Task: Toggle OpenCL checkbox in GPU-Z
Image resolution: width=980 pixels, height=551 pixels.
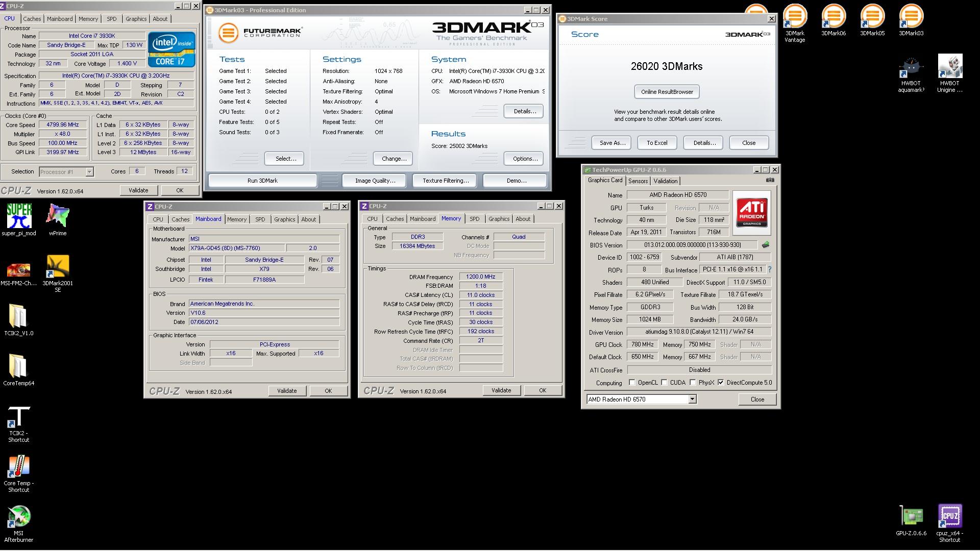Action: click(x=632, y=382)
